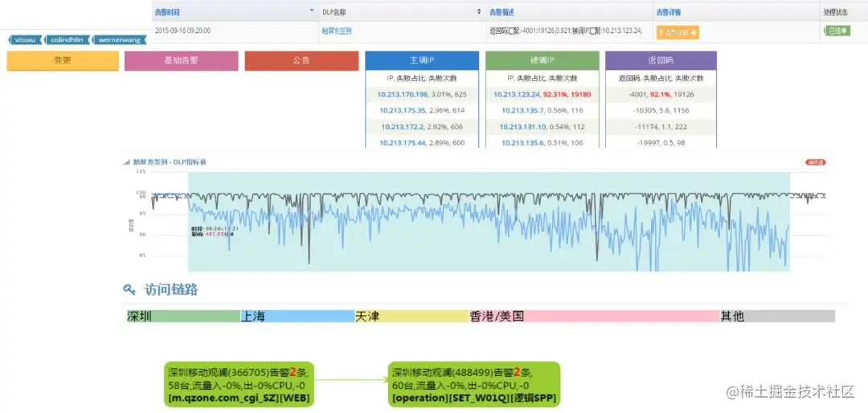Click the 触屏发签到 - DLP指标值 chart title
Viewport: 868px width, 413px height.
(x=170, y=162)
